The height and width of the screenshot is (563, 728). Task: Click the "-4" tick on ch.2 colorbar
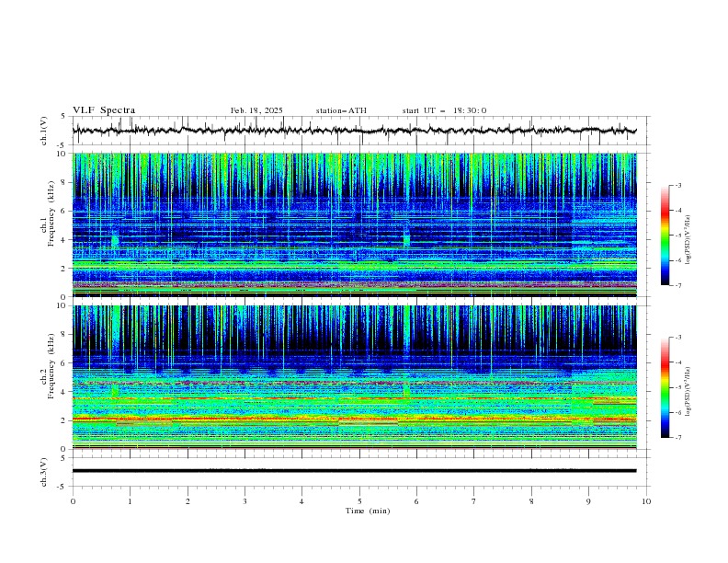coord(678,362)
